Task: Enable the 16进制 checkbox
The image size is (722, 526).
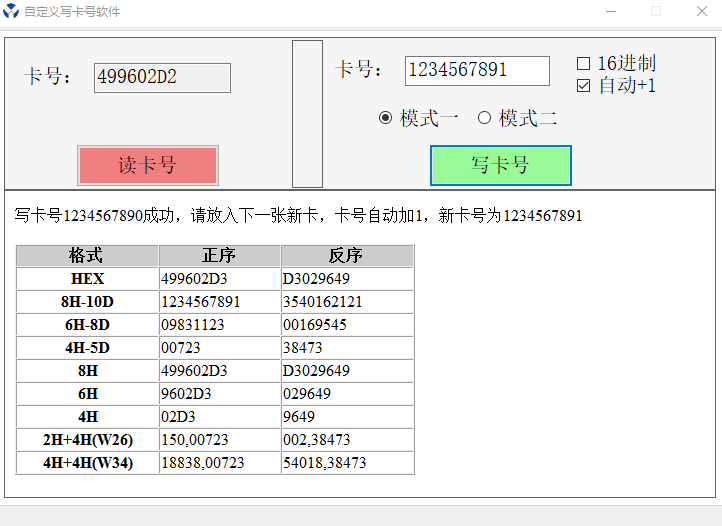Action: (584, 64)
